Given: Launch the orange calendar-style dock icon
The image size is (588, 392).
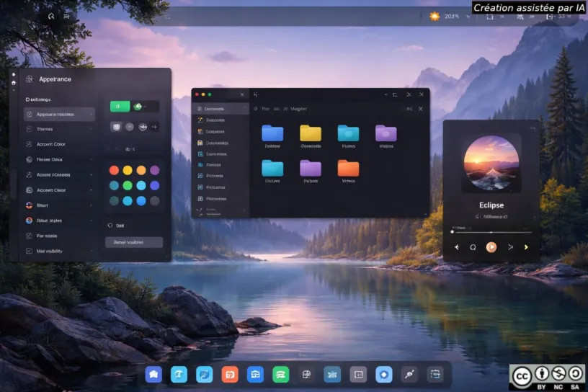Looking at the screenshot, I should pos(230,374).
